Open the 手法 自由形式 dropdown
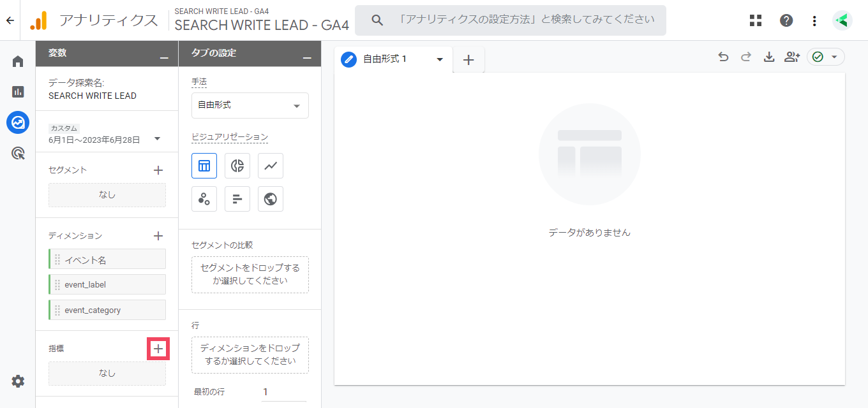This screenshot has height=408, width=868. [x=250, y=105]
